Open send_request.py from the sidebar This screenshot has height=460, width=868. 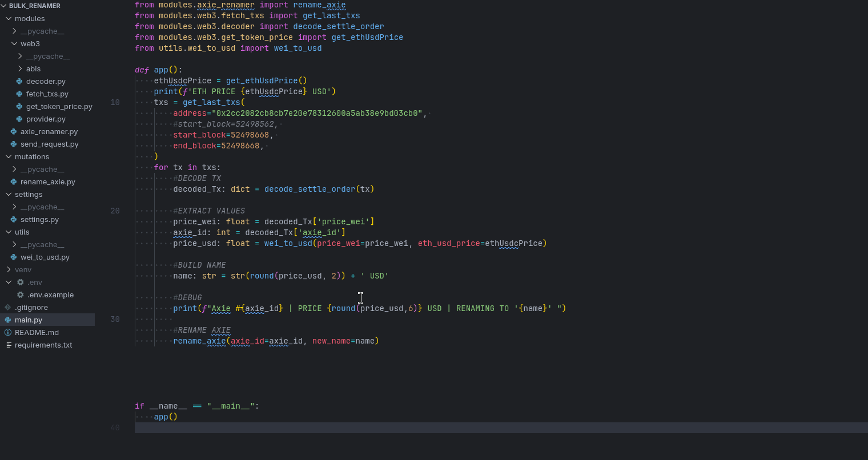49,144
